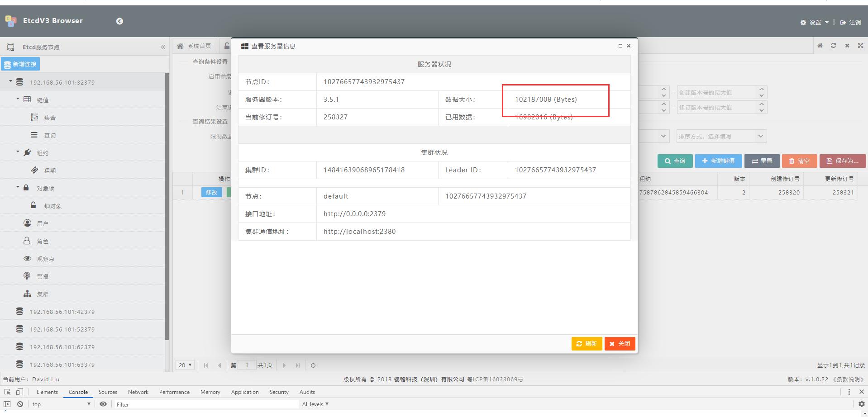Go to first page icon
The height and width of the screenshot is (417, 868).
coord(206,365)
